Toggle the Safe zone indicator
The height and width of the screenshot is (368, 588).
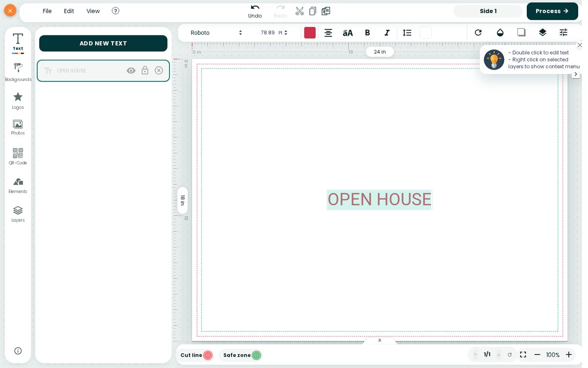[256, 355]
